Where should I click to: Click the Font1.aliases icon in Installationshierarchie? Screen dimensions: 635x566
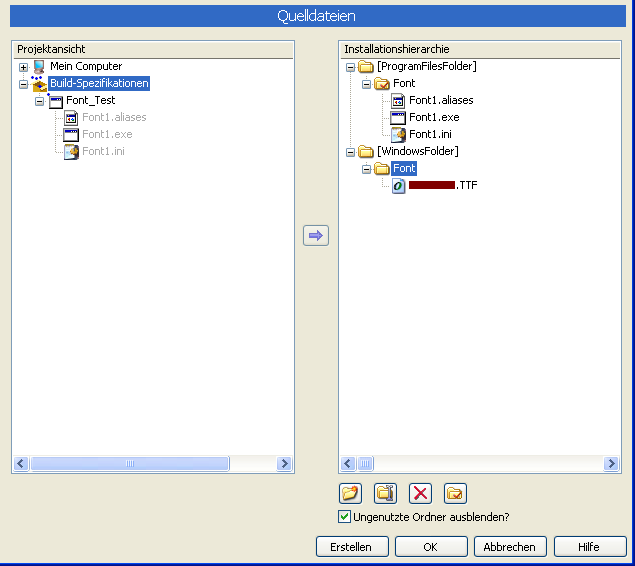tap(398, 101)
